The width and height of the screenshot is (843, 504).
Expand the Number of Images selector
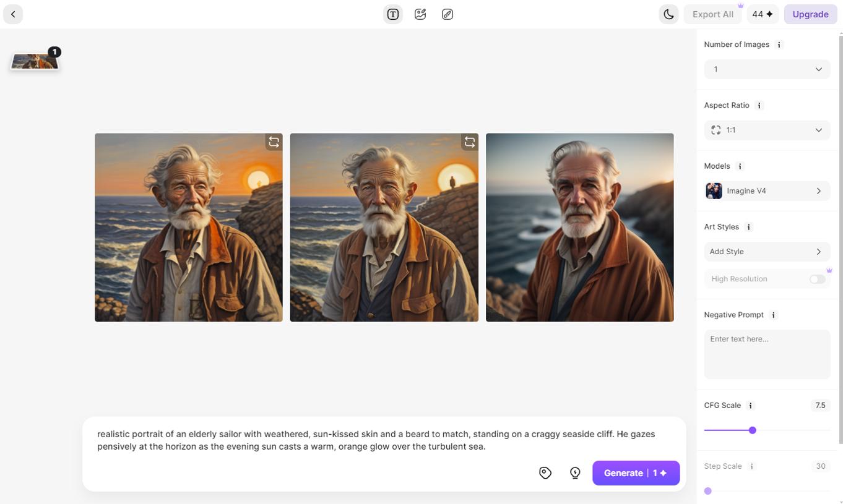click(766, 69)
